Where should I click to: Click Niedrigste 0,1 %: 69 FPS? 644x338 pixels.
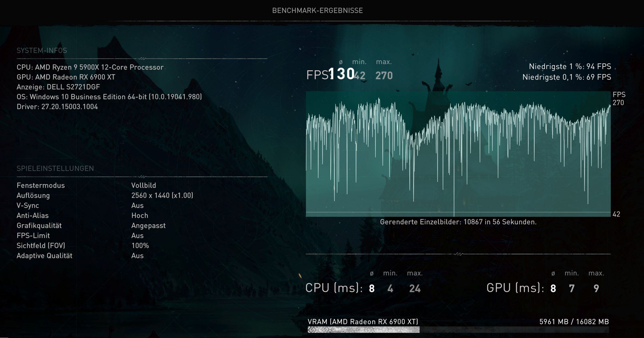click(567, 77)
